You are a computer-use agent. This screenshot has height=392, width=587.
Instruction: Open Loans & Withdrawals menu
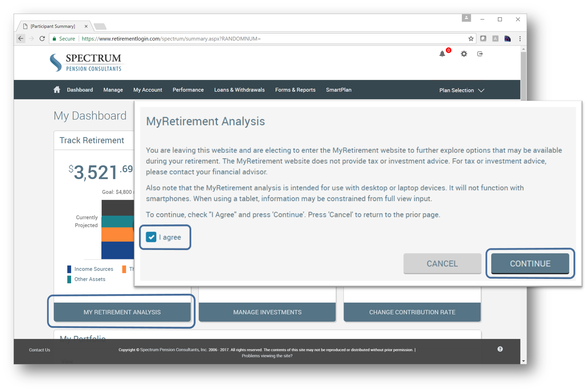pos(239,90)
